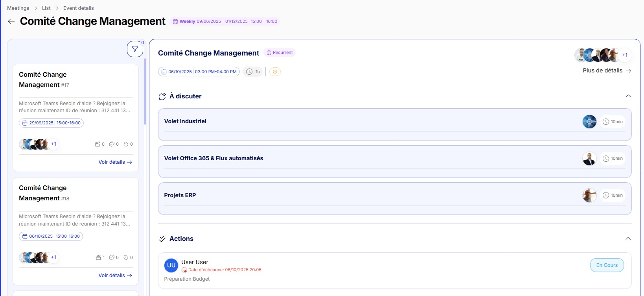Collapse the Actions section
The height and width of the screenshot is (296, 644).
[x=628, y=239]
